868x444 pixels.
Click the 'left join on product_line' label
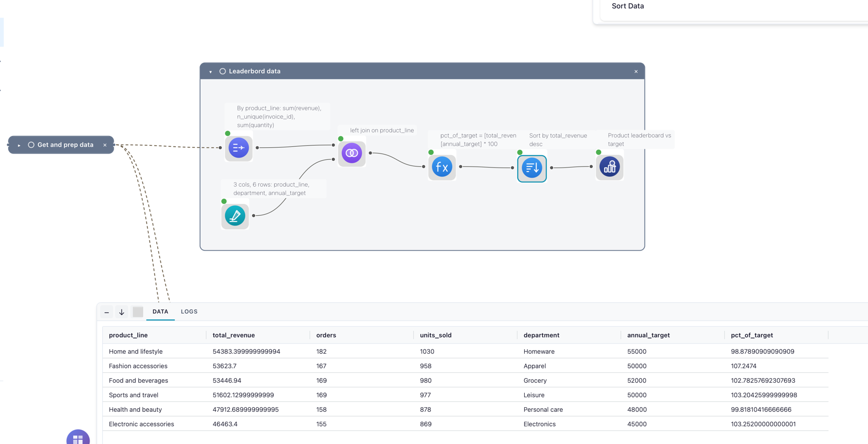tap(382, 130)
